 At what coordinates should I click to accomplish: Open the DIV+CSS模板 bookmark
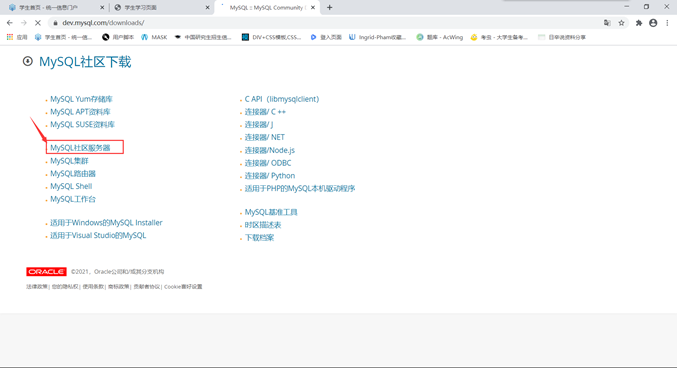tap(272, 37)
